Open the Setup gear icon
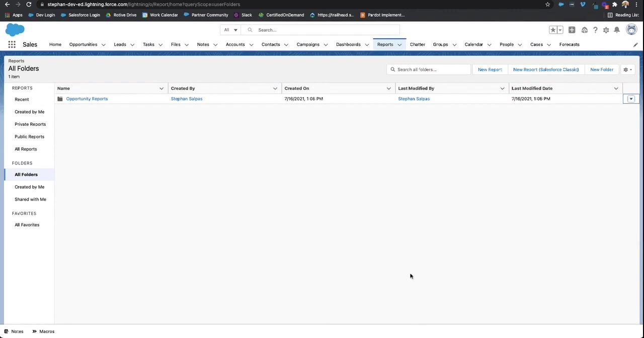 [606, 30]
